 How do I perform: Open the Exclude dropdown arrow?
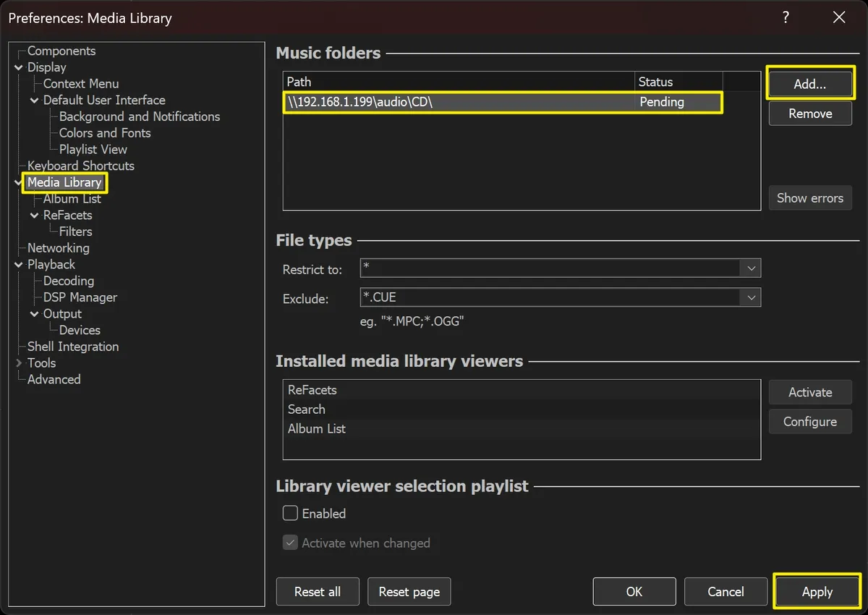(751, 297)
